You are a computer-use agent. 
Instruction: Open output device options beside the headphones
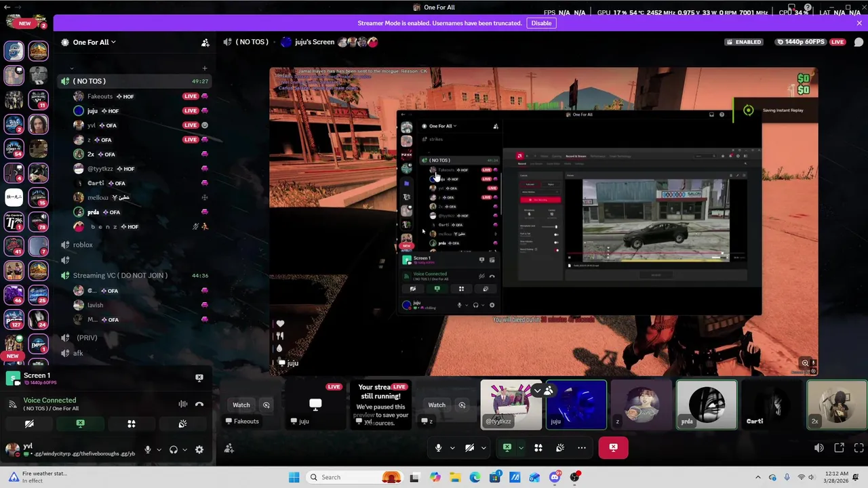point(184,449)
